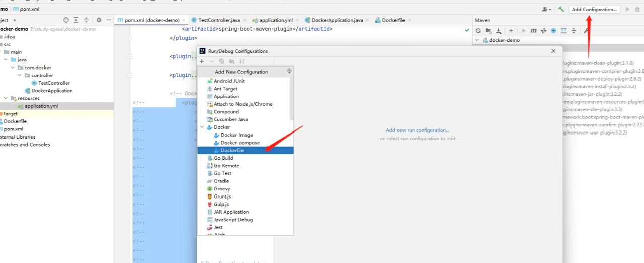Click Move into new folder icon
Viewport: 644px width, 263px height.
pos(232,61)
